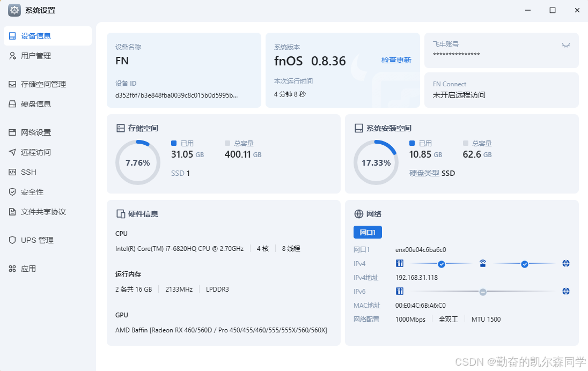Click the UPS 管理 shield icon
The image size is (588, 371).
(12, 240)
